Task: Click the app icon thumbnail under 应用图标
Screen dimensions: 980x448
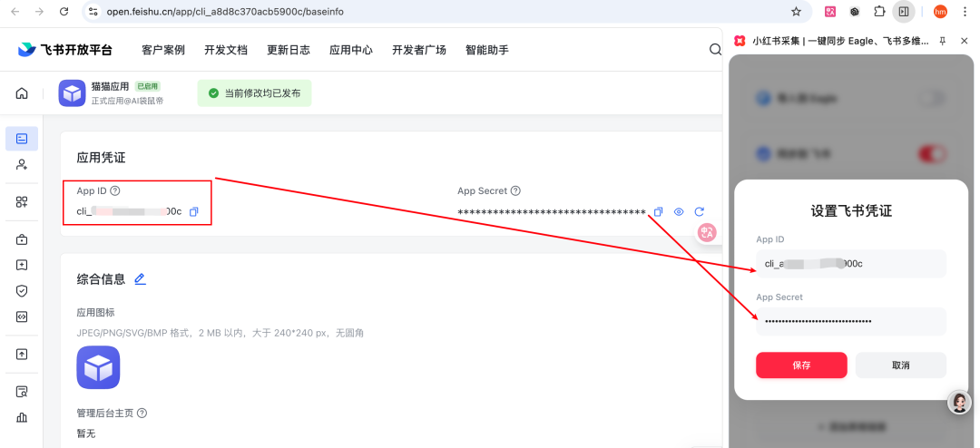Action: coord(98,367)
